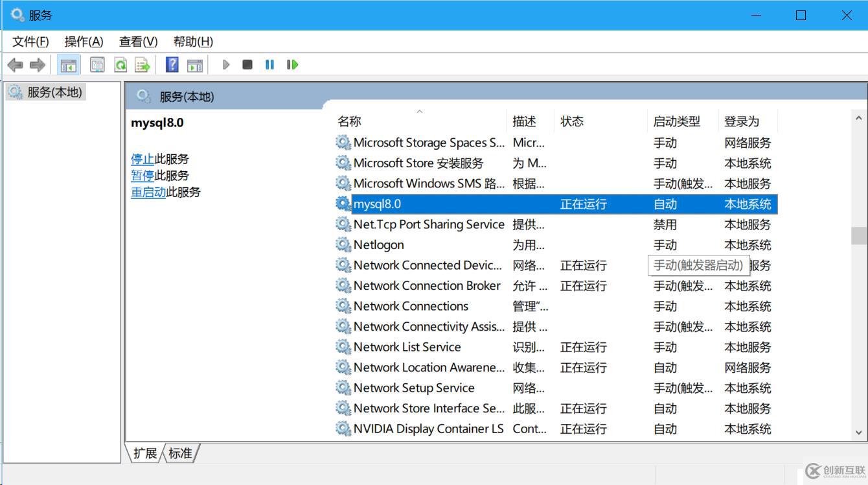Open the 文件(F) menu
The height and width of the screenshot is (485, 868).
(x=30, y=41)
